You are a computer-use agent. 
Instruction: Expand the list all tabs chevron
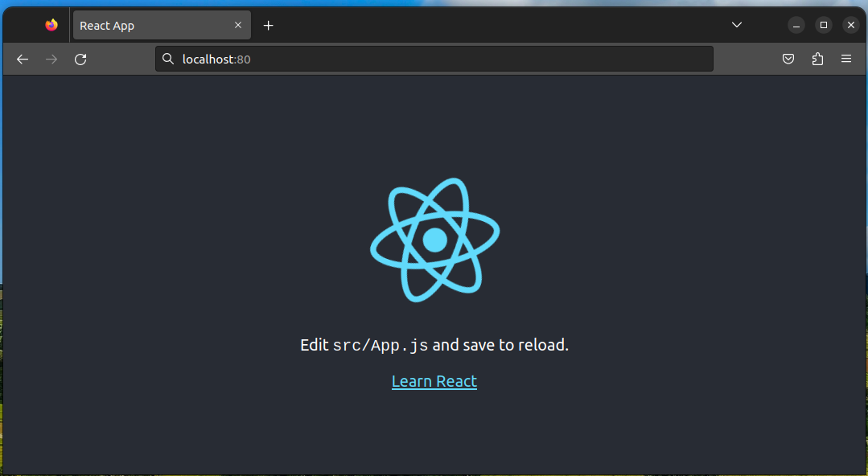pos(736,25)
